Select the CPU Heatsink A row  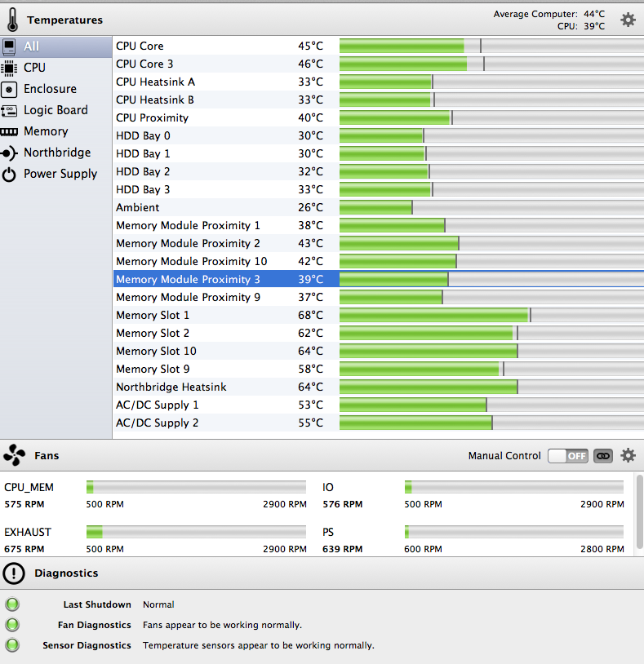(x=379, y=82)
